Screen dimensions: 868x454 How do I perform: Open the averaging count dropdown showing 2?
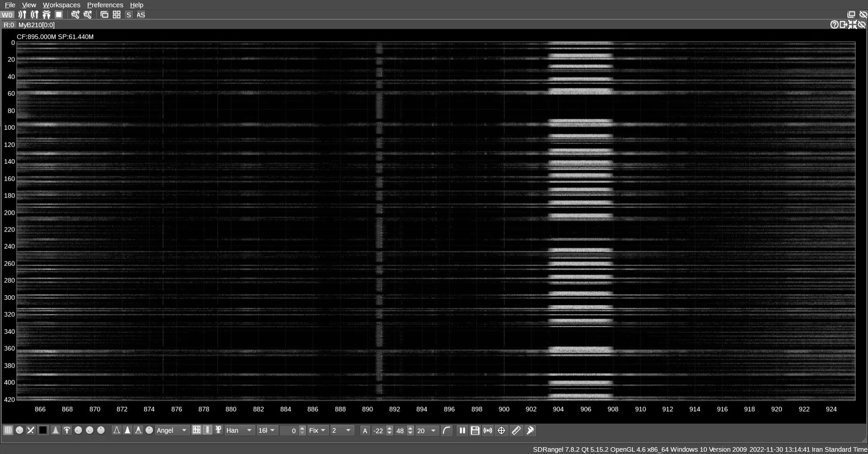(342, 430)
